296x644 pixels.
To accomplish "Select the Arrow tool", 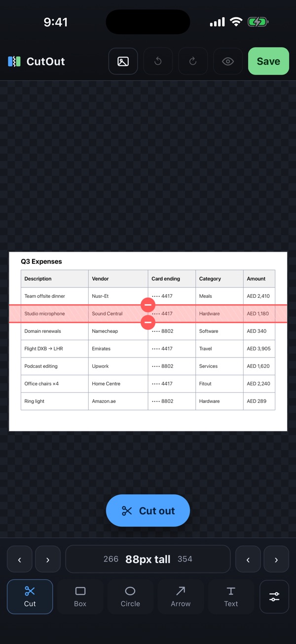I will pyautogui.click(x=181, y=597).
